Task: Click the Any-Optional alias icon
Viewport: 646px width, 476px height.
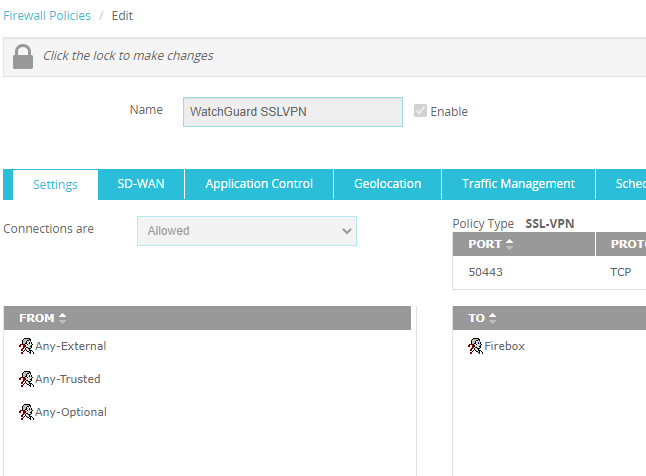Action: pos(26,412)
